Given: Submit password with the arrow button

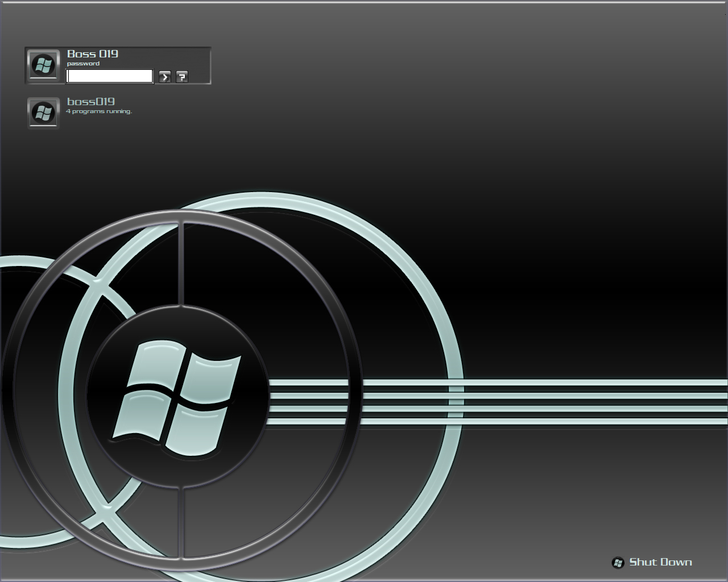Looking at the screenshot, I should tap(165, 77).
